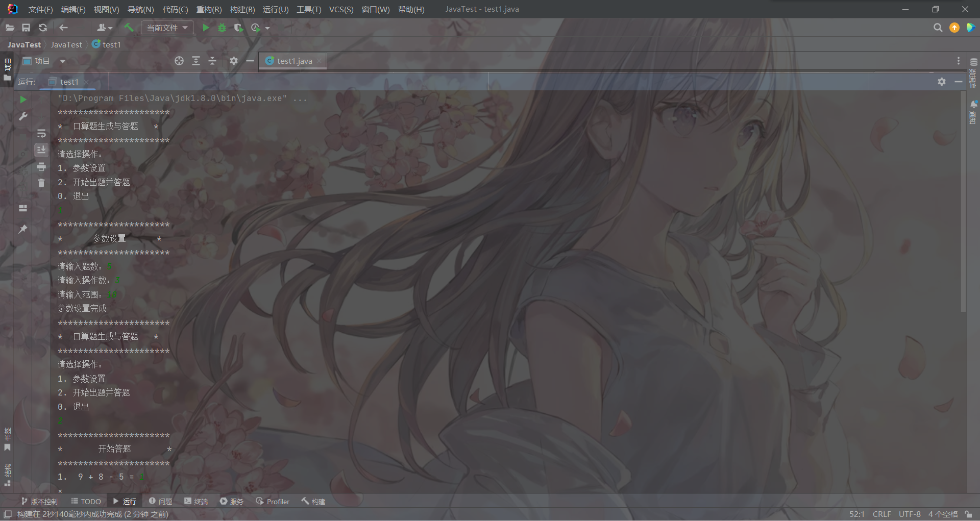
Task: Hide the project panel with the minus icon
Action: (x=250, y=61)
